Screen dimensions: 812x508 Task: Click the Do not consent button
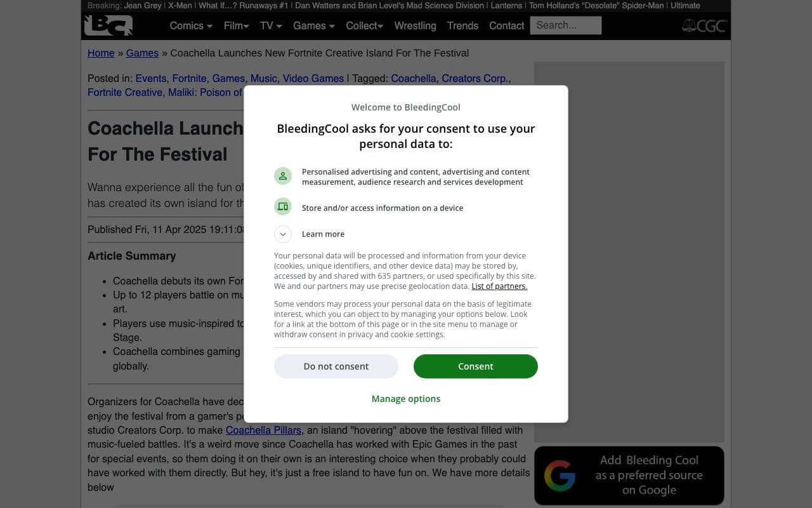(336, 366)
